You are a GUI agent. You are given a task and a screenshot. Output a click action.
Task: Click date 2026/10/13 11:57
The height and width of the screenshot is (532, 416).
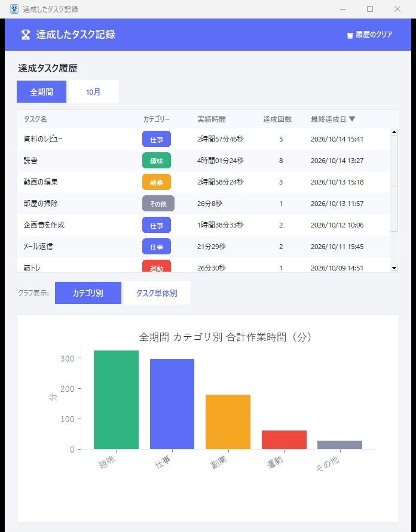pyautogui.click(x=337, y=204)
